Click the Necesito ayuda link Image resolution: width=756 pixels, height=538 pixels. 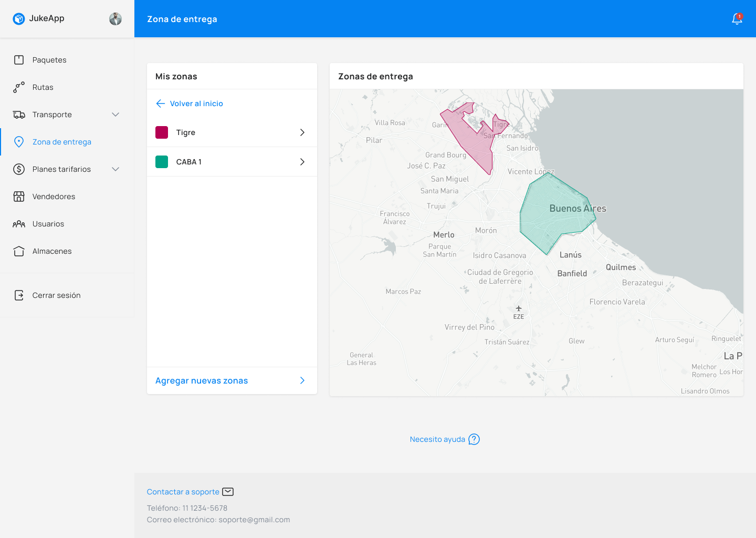pyautogui.click(x=437, y=439)
